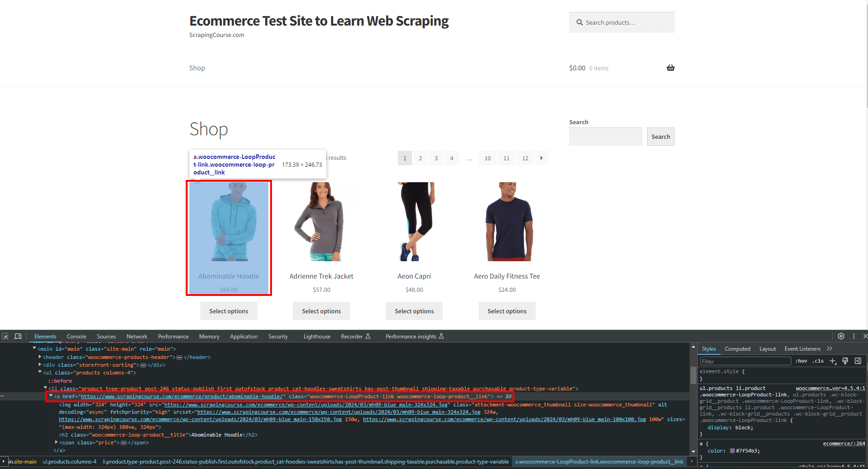Focus the Search products header field
This screenshot has width=868, height=469.
(x=622, y=22)
